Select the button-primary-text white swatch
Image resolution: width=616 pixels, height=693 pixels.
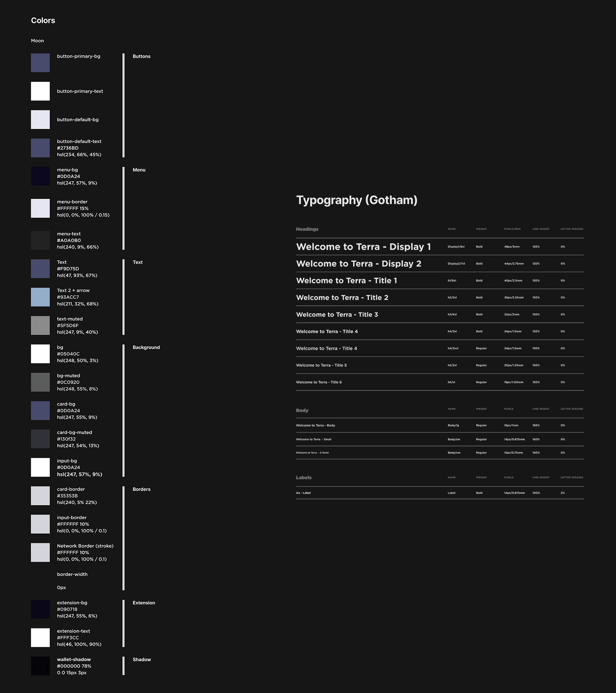coord(40,91)
